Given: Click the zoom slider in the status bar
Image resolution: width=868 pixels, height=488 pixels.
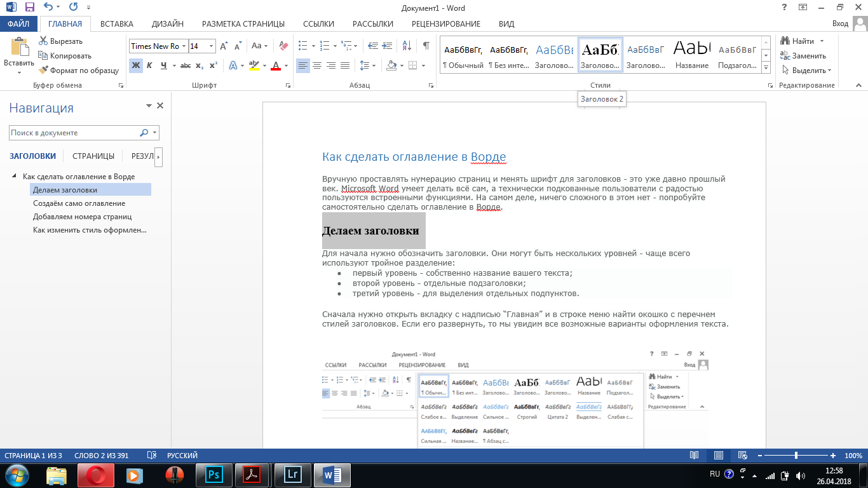Looking at the screenshot, I should tap(796, 456).
